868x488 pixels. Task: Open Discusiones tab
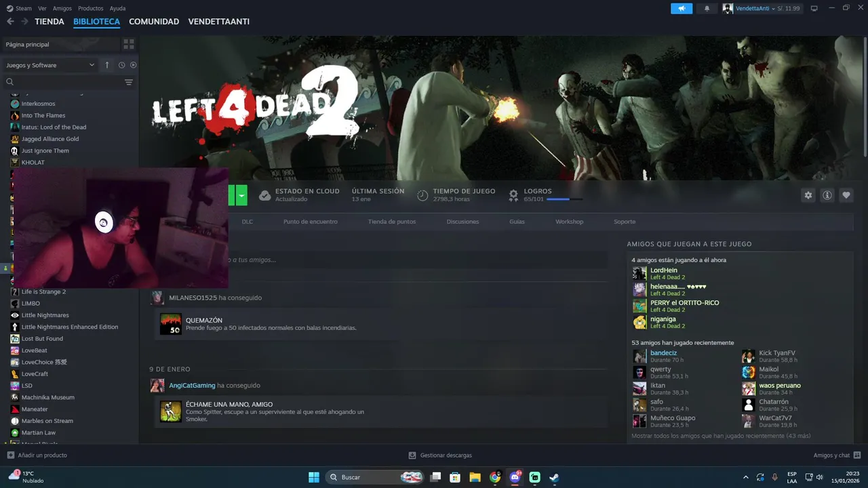click(462, 222)
